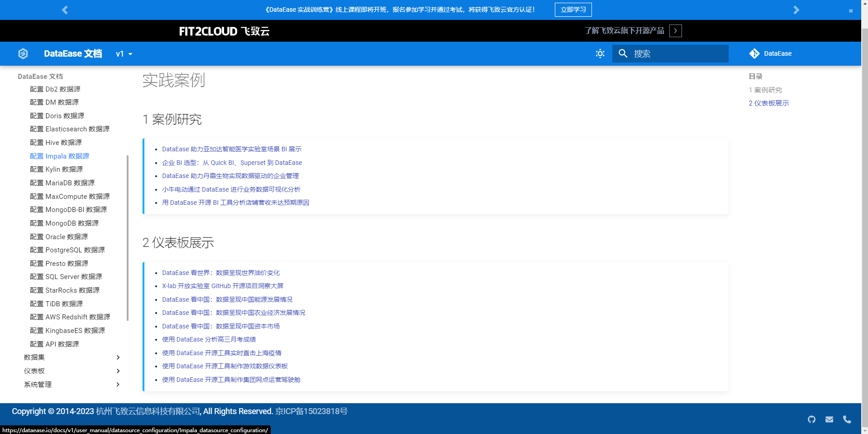Open the DataEase docs home logo icon
The height and width of the screenshot is (434, 868).
(23, 53)
